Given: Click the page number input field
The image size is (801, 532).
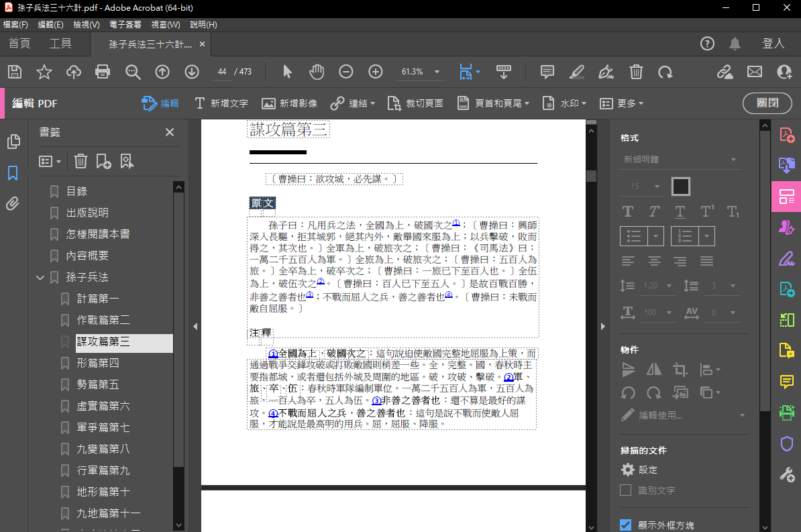Looking at the screenshot, I should point(221,72).
